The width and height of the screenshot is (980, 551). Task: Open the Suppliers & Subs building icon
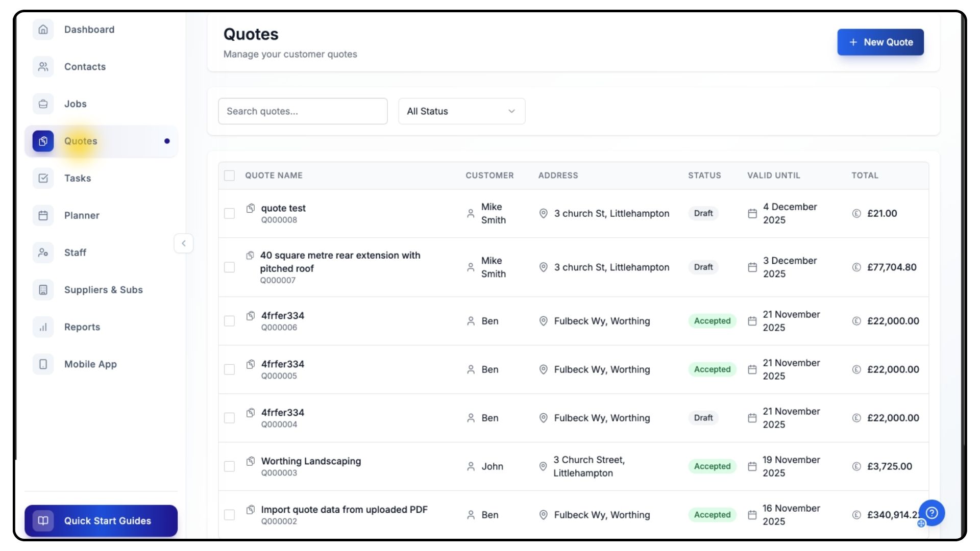pos(43,290)
